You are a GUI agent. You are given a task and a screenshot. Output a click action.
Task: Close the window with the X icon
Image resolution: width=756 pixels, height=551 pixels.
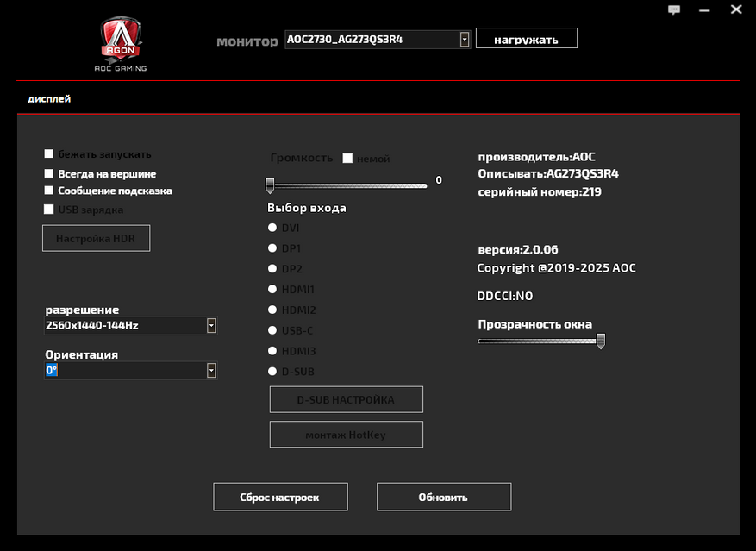pyautogui.click(x=736, y=9)
